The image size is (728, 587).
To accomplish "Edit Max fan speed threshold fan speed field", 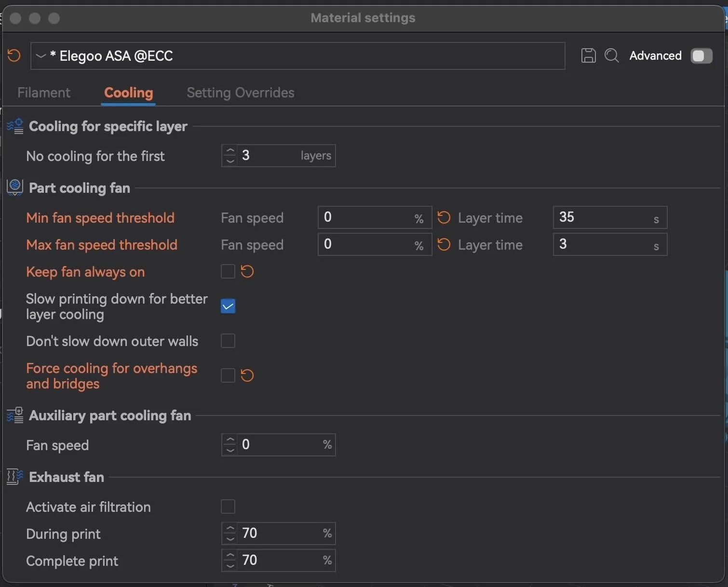I will (375, 244).
